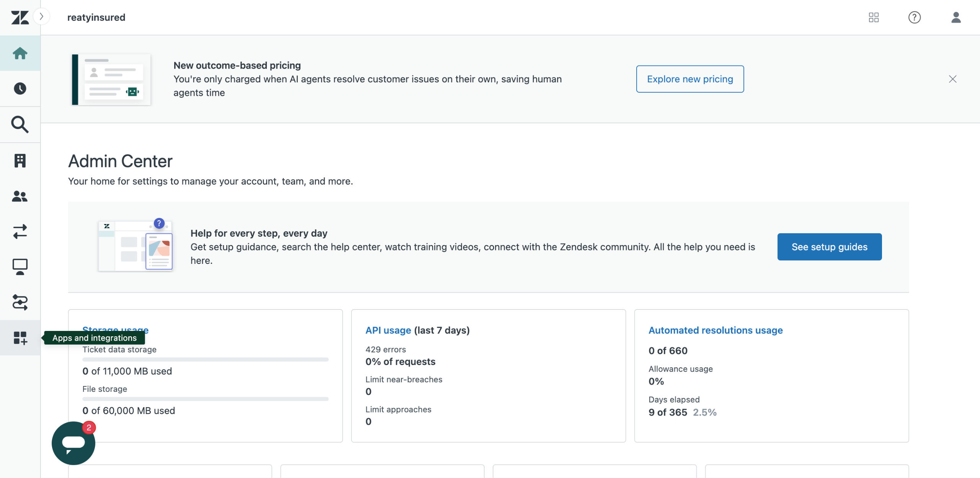This screenshot has width=980, height=478.
Task: Open the Workspaces monitor icon
Action: coord(20,267)
